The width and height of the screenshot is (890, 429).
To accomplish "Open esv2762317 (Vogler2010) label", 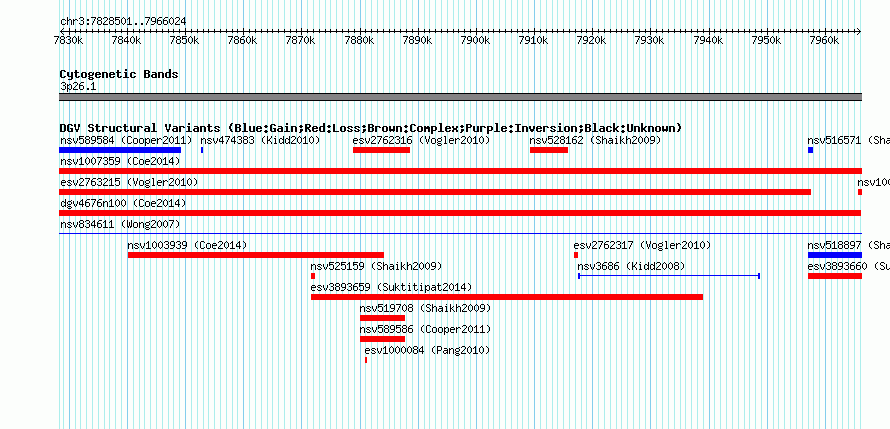I will (642, 245).
